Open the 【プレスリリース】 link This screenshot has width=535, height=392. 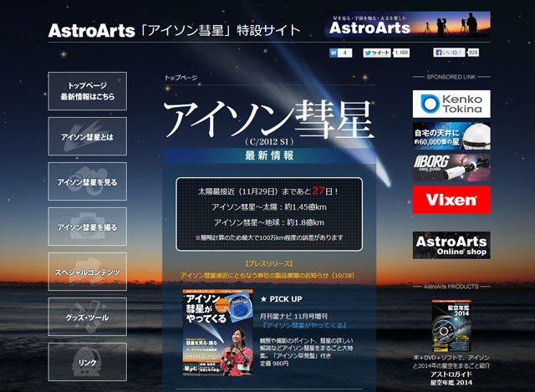[x=269, y=264]
